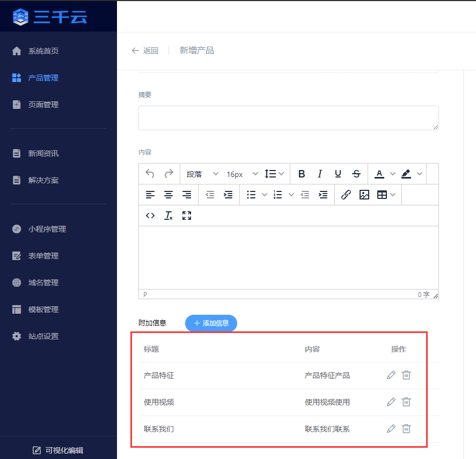This screenshot has height=459, width=476.
Task: Delete the 产品特征 row
Action: click(406, 375)
